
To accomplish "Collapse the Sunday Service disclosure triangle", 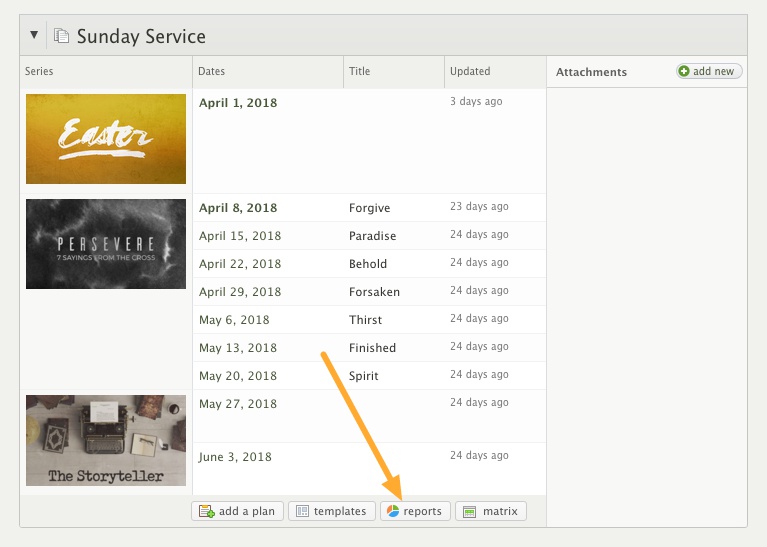I will [x=34, y=35].
